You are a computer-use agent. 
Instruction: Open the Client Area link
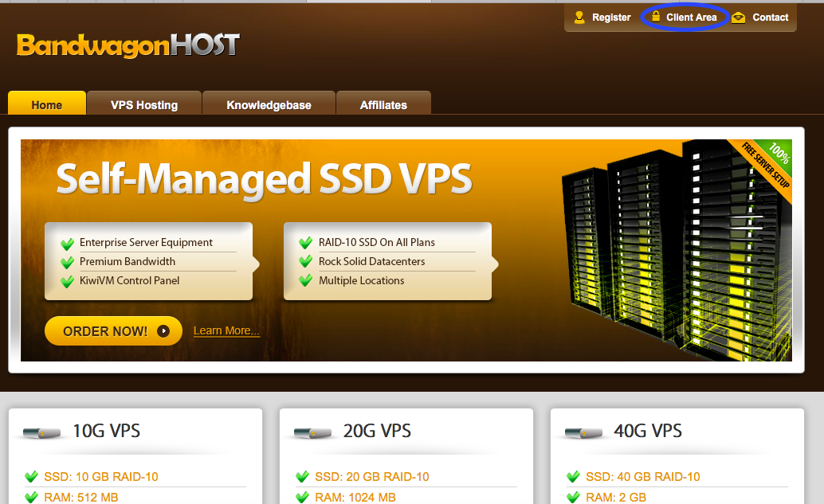point(691,18)
